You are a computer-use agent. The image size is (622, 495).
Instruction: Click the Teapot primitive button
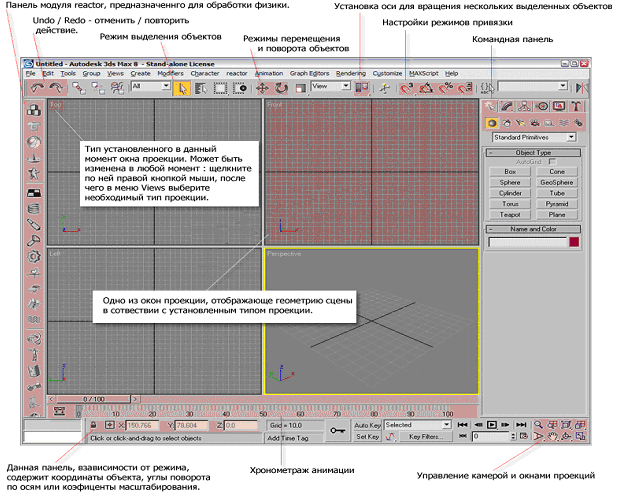click(510, 215)
